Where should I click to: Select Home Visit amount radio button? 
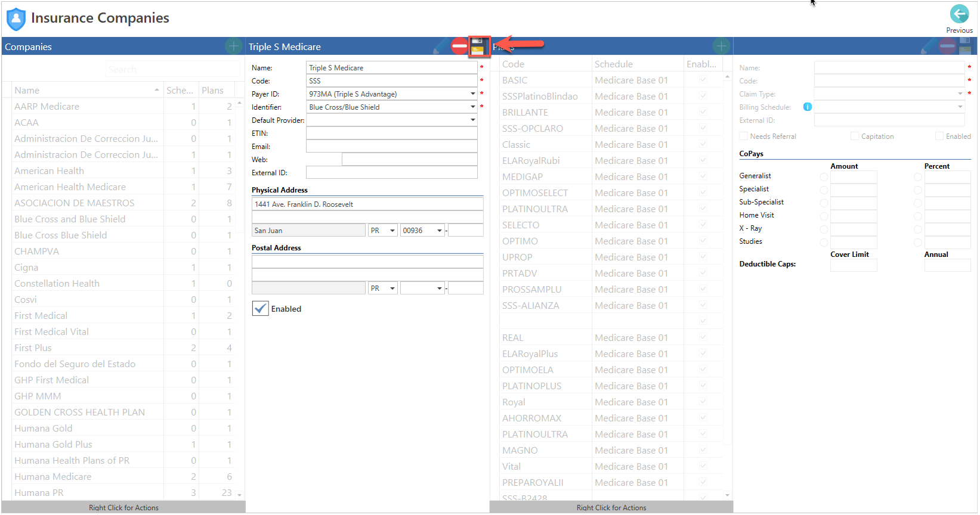point(824,216)
